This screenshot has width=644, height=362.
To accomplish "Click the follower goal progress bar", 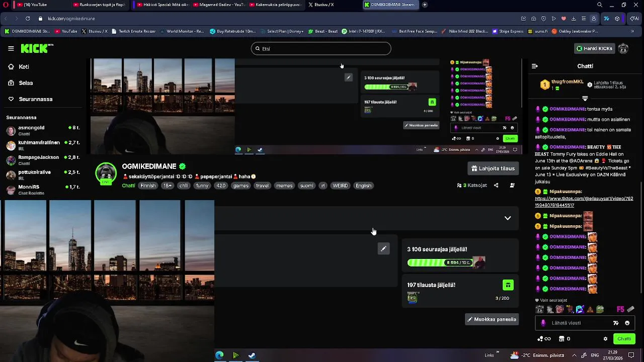I will (439, 262).
